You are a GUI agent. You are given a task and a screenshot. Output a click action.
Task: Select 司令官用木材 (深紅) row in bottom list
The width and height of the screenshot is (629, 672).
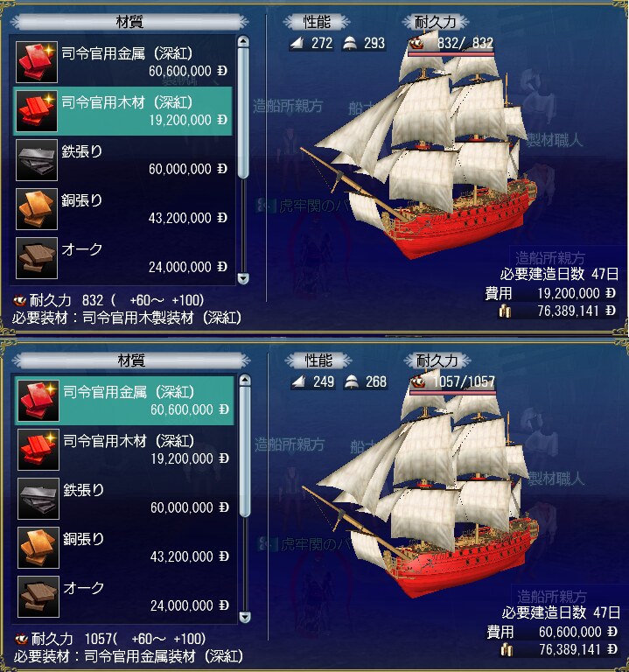tap(126, 450)
